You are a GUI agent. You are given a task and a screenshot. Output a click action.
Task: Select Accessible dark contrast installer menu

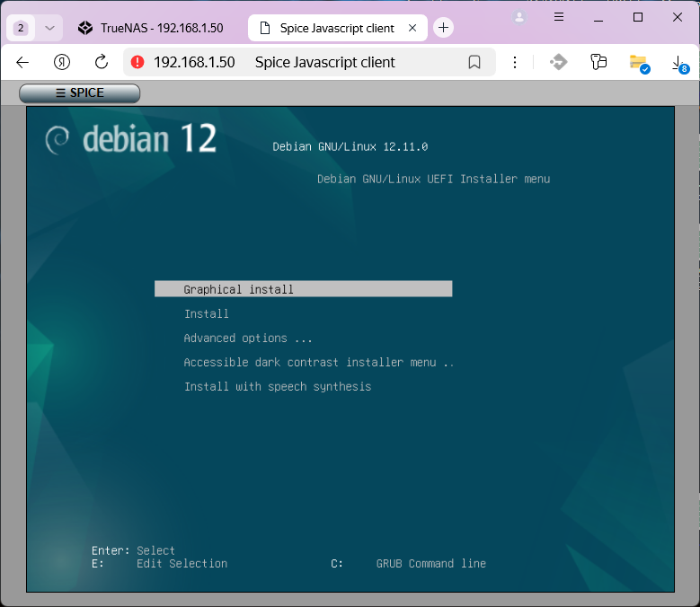[x=319, y=362]
